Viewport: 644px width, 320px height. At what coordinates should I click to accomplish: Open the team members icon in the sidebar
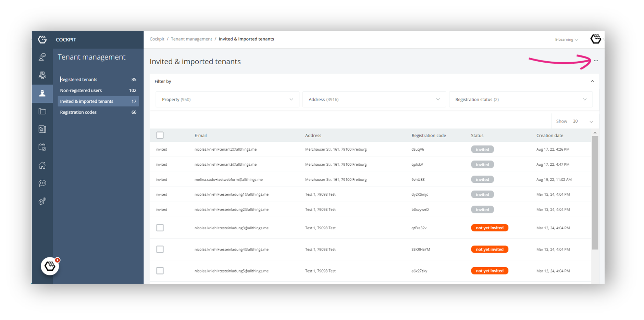click(42, 75)
